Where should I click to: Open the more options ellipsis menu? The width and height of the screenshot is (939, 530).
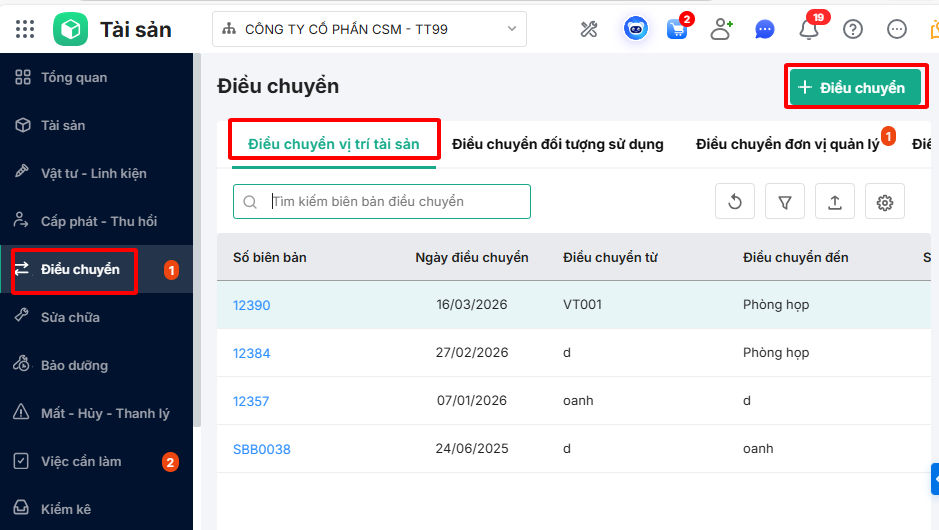click(x=897, y=29)
